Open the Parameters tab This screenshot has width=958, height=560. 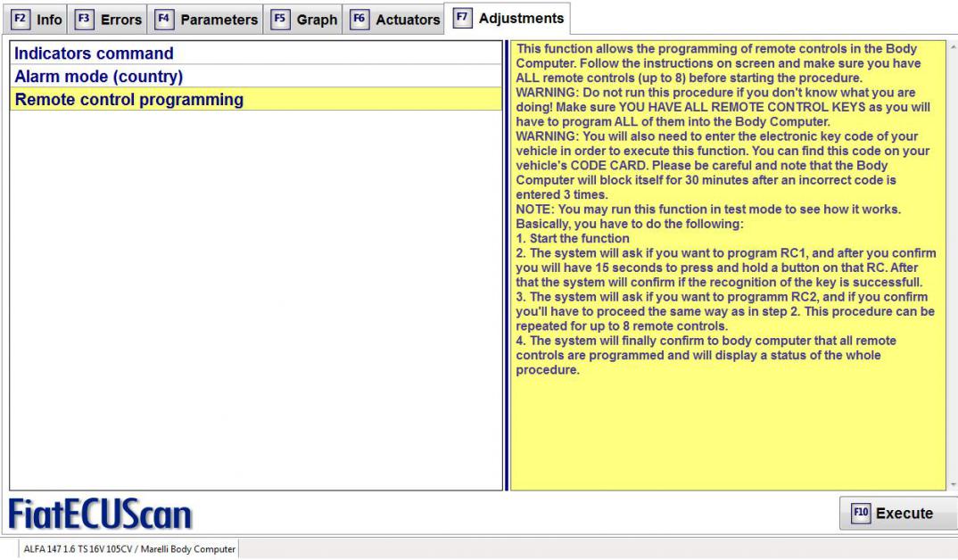tap(206, 20)
